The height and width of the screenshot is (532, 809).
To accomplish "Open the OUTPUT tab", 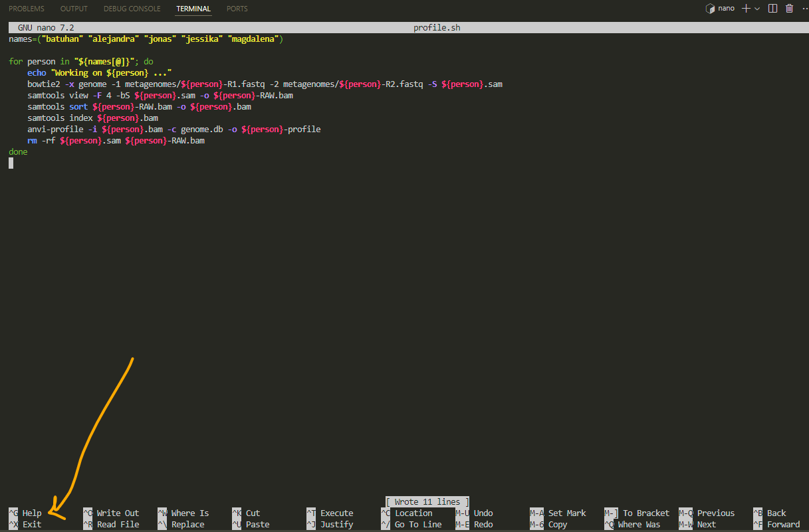I will pos(74,9).
